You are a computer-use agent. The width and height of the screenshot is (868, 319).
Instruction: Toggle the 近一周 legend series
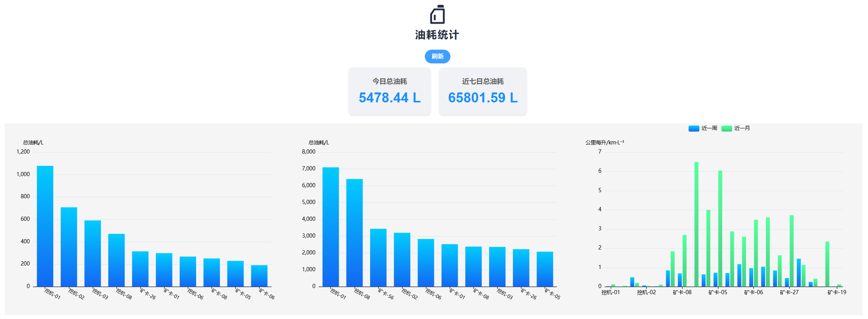pos(703,128)
